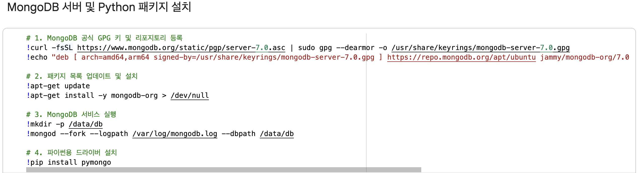The image size is (644, 173).
Task: Click the /usr/share/keyrings/mongodb-server-7.0.gpg path
Action: click(480, 48)
